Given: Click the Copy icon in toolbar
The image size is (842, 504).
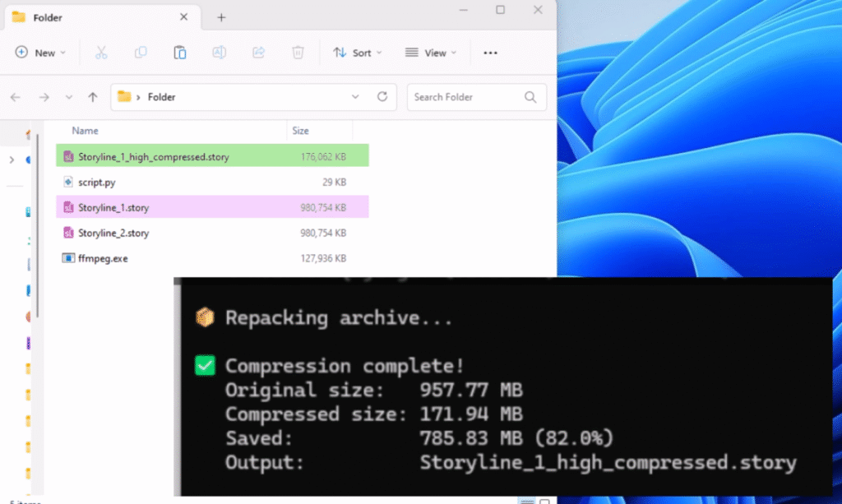Looking at the screenshot, I should click(141, 53).
